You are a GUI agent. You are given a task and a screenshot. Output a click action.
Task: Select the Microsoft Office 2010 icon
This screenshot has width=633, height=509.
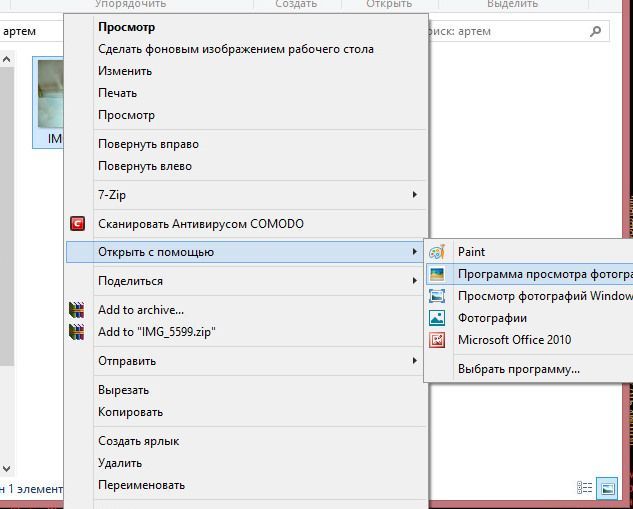click(437, 340)
